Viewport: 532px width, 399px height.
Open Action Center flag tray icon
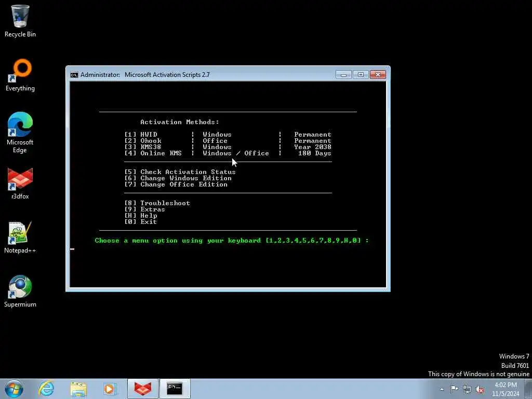(454, 389)
